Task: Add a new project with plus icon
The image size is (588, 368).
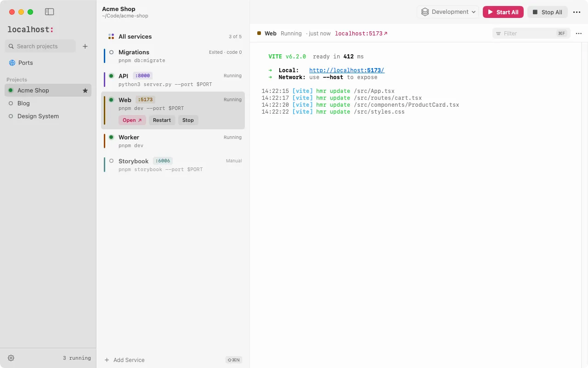Action: [85, 46]
